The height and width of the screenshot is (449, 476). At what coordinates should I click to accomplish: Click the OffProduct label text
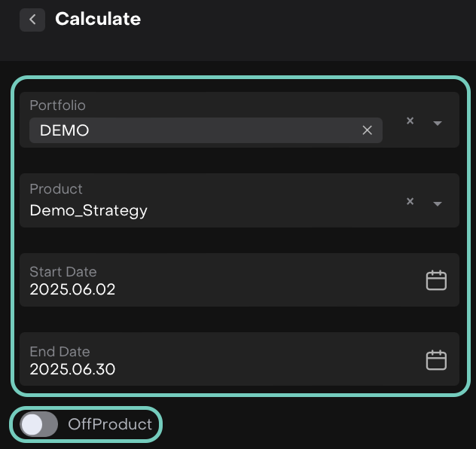click(x=110, y=424)
